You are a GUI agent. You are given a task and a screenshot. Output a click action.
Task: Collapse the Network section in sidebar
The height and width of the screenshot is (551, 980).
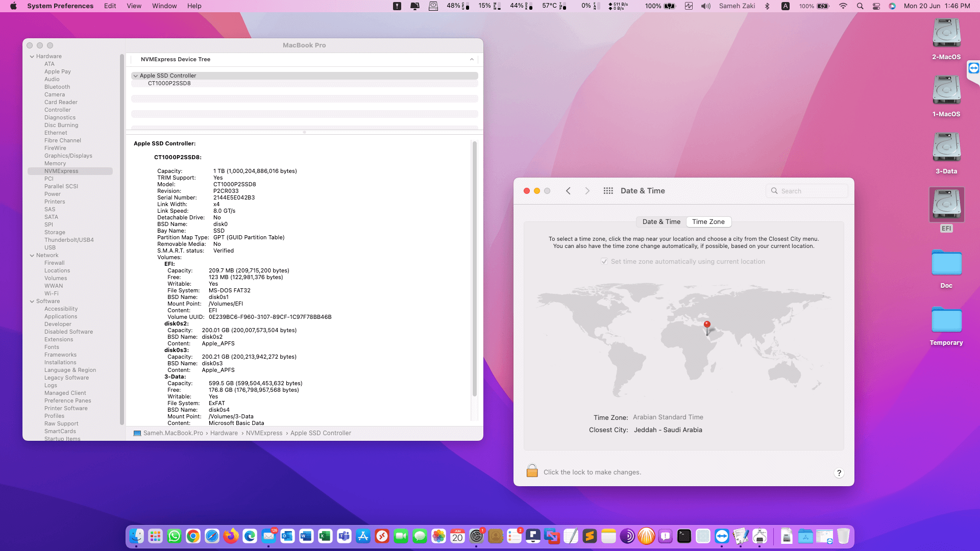32,256
